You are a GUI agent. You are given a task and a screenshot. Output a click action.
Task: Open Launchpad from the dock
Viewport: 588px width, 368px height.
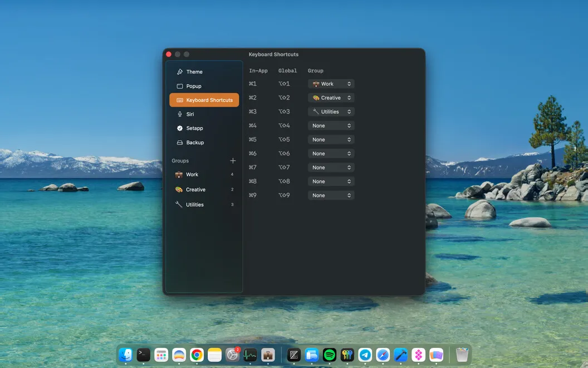click(x=161, y=355)
